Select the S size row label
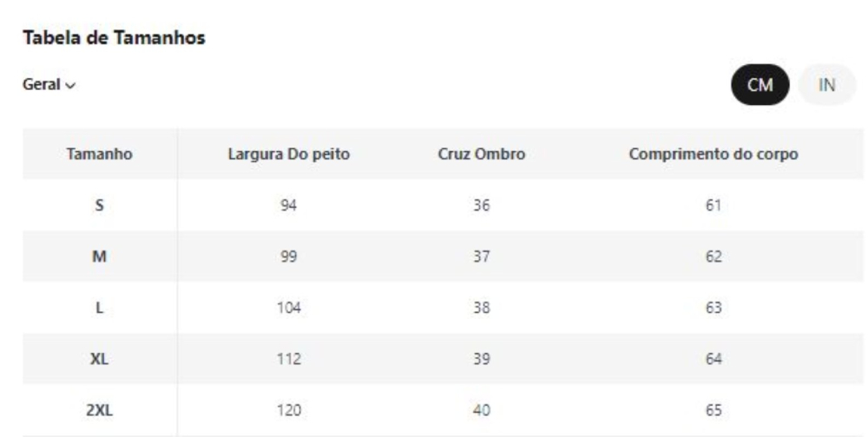The image size is (868, 437). pyautogui.click(x=99, y=205)
